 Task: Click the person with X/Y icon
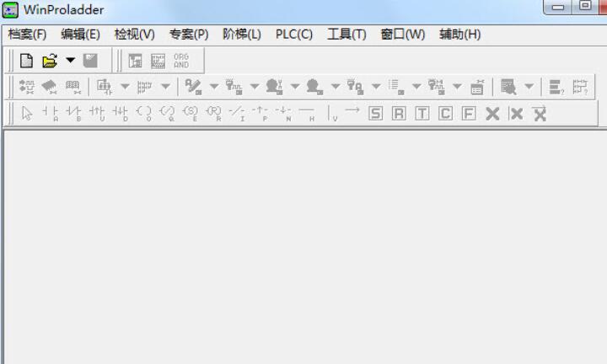[x=274, y=87]
